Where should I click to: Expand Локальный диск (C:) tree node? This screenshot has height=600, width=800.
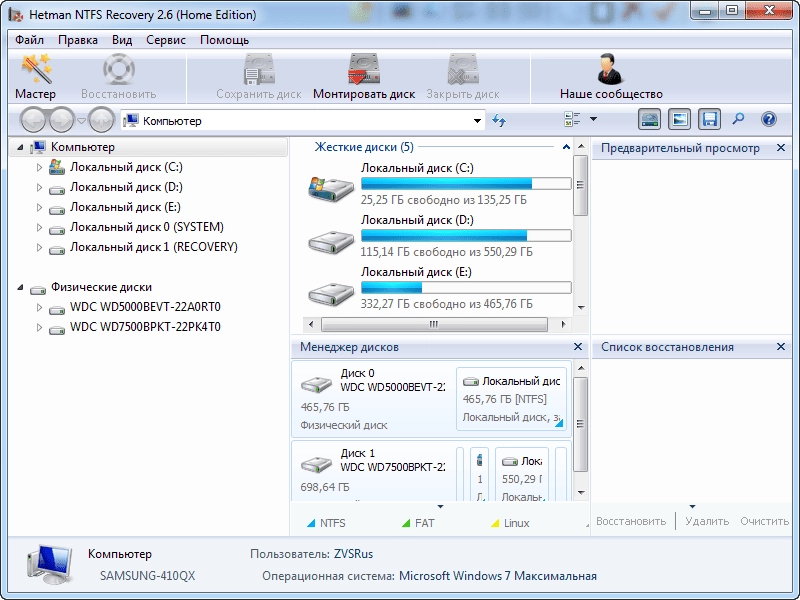(39, 167)
